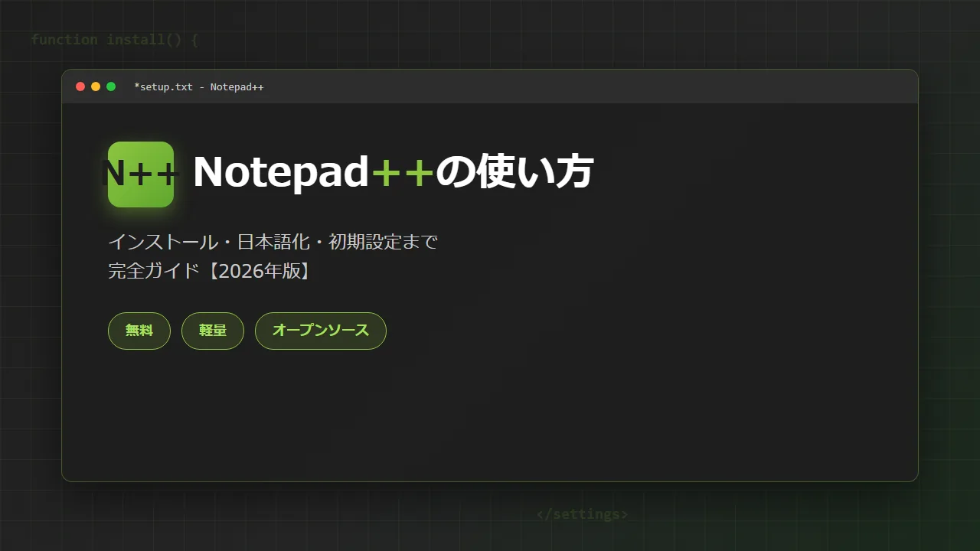Select the 軽量 badge
Viewport: 980px width, 551px height.
click(213, 331)
